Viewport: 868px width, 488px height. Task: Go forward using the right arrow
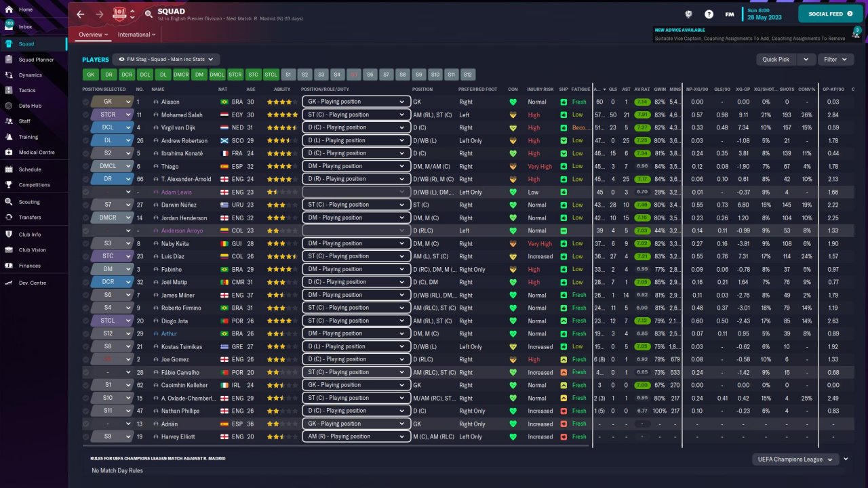coord(100,14)
